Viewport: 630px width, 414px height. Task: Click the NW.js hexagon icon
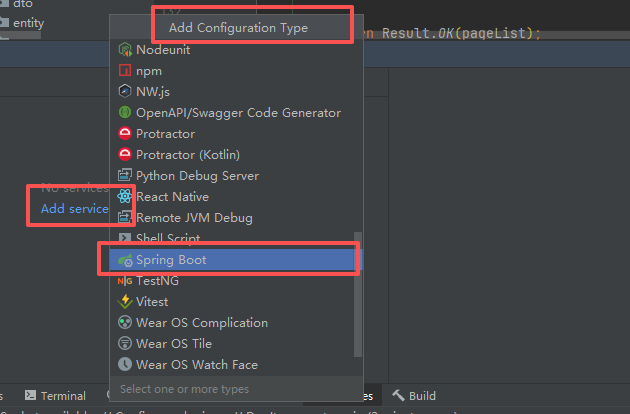(x=125, y=92)
